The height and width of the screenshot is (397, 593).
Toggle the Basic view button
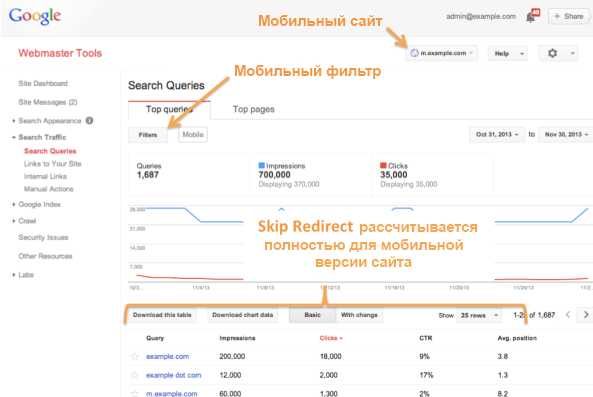pyautogui.click(x=312, y=315)
